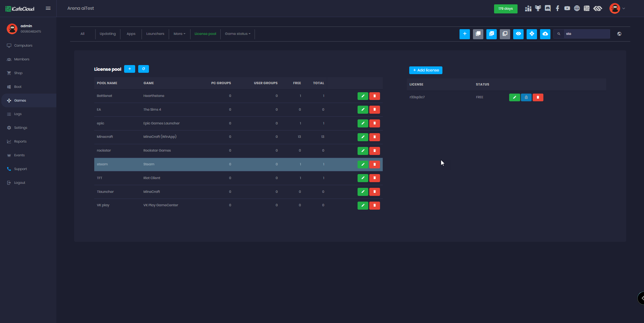Viewport: 644px width, 323px height.
Task: Open Computers in the sidebar
Action: (x=23, y=46)
